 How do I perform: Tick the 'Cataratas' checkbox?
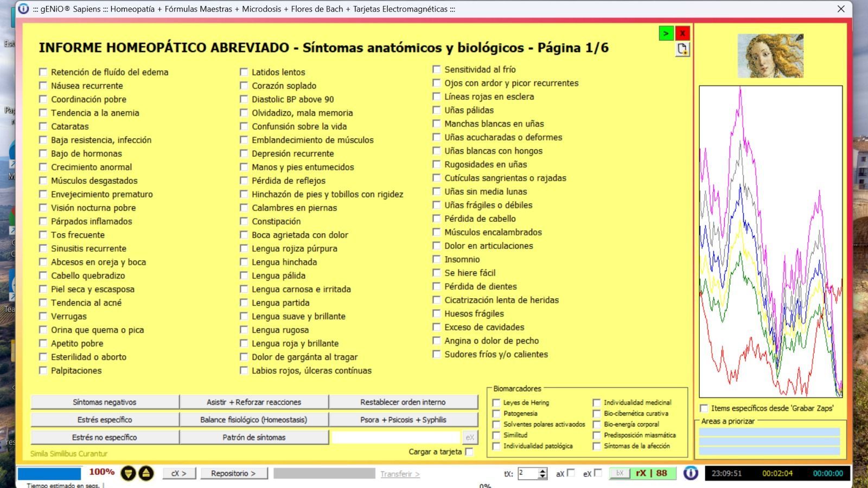43,126
